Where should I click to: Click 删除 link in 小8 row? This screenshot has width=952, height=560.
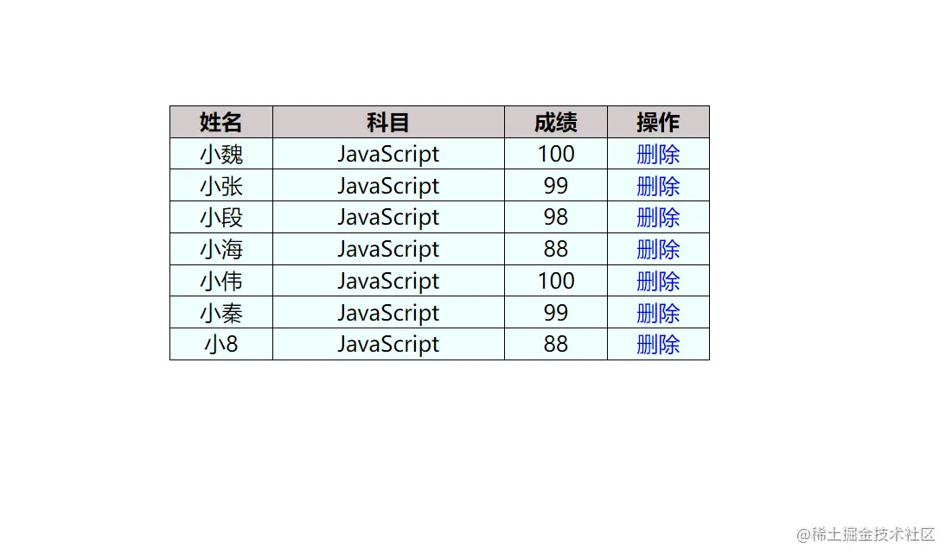click(658, 345)
